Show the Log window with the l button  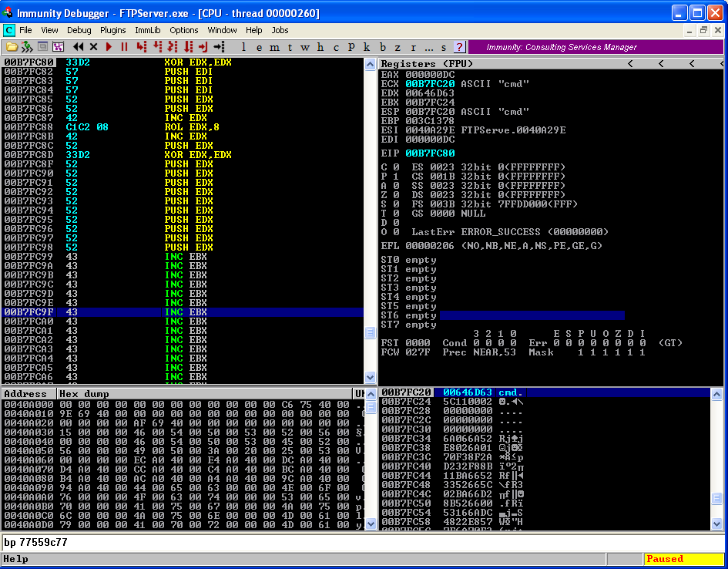click(x=243, y=47)
